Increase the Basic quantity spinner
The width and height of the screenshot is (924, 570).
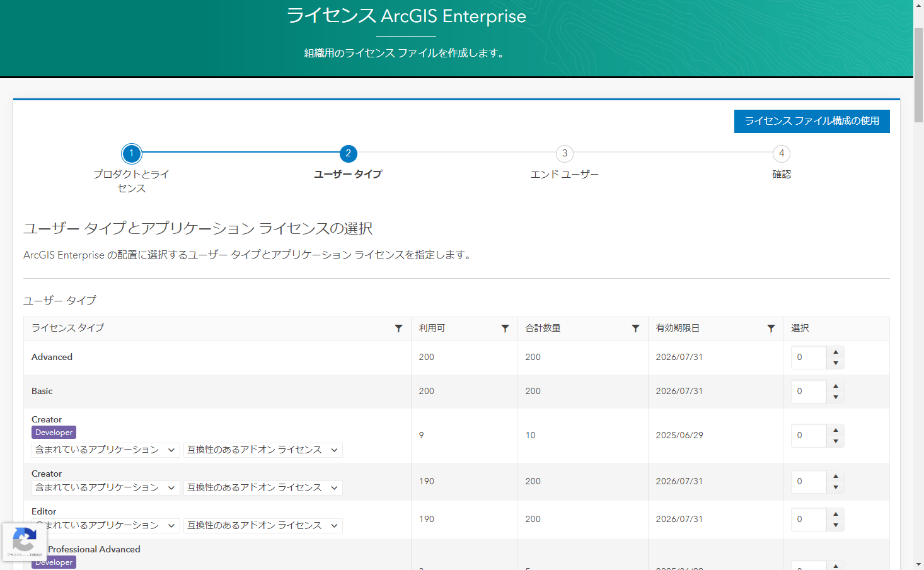pos(836,386)
